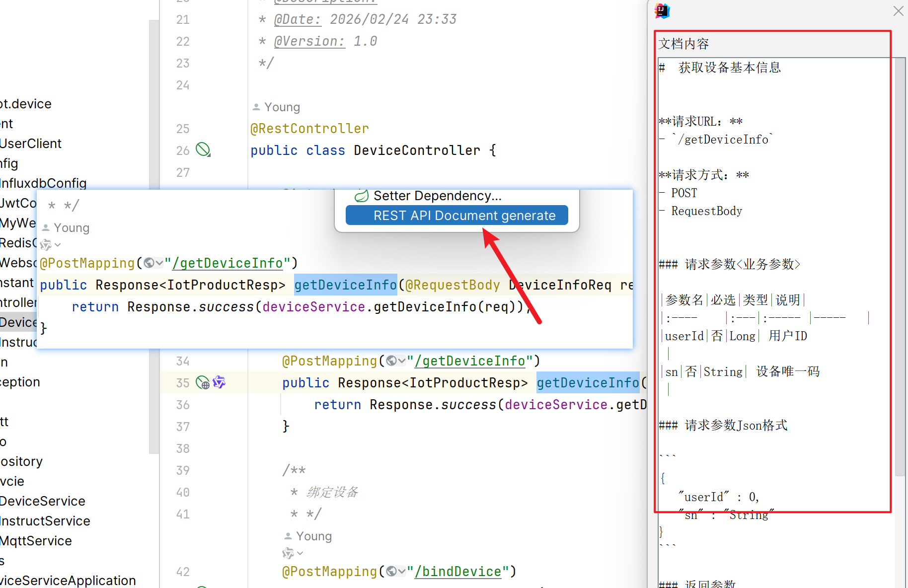
Task: Select the "t.device" package in the project tree
Action: [x=26, y=104]
